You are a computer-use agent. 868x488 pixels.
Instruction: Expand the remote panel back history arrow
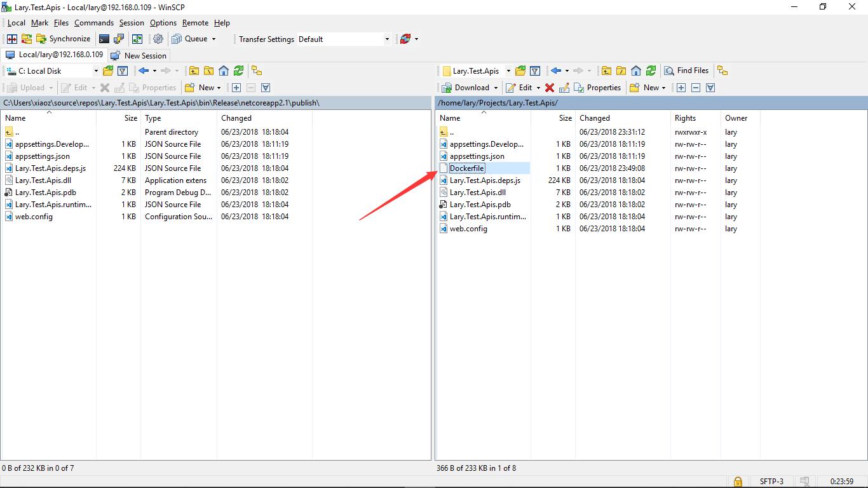pyautogui.click(x=567, y=71)
